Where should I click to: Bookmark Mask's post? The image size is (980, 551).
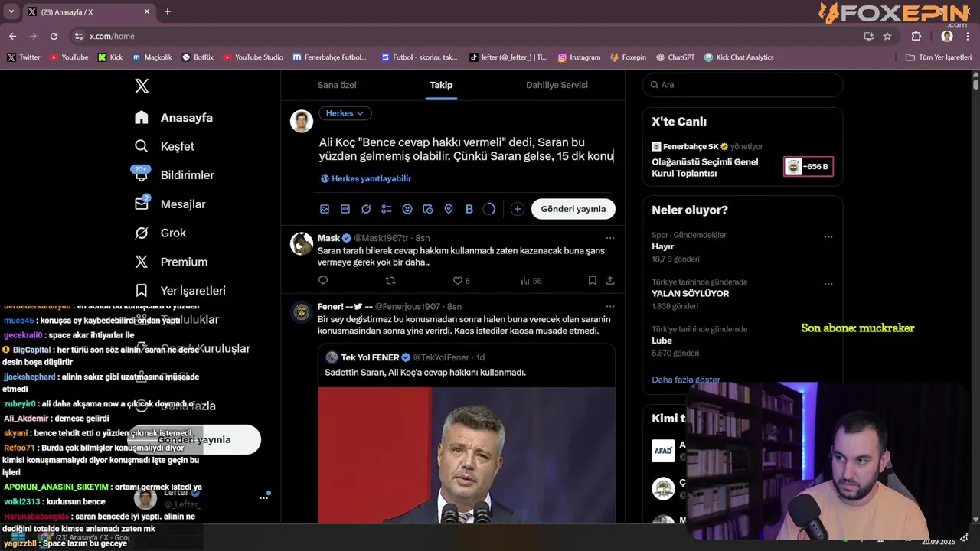593,281
